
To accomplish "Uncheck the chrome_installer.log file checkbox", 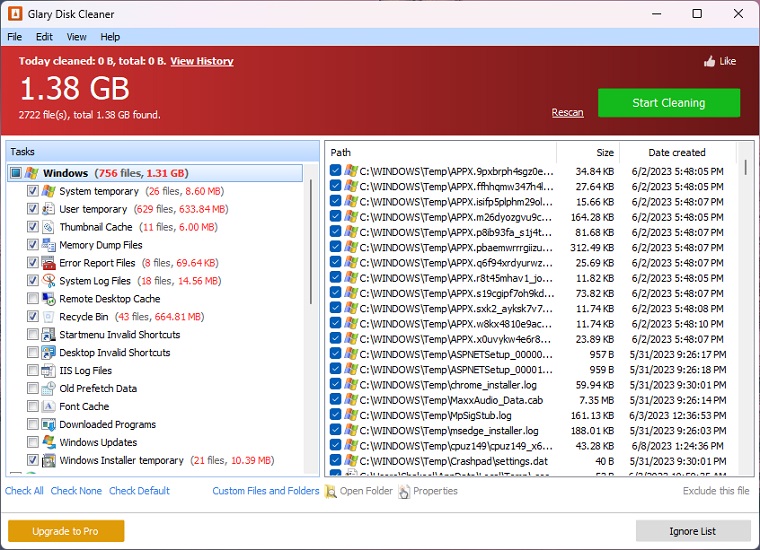I will click(x=336, y=386).
